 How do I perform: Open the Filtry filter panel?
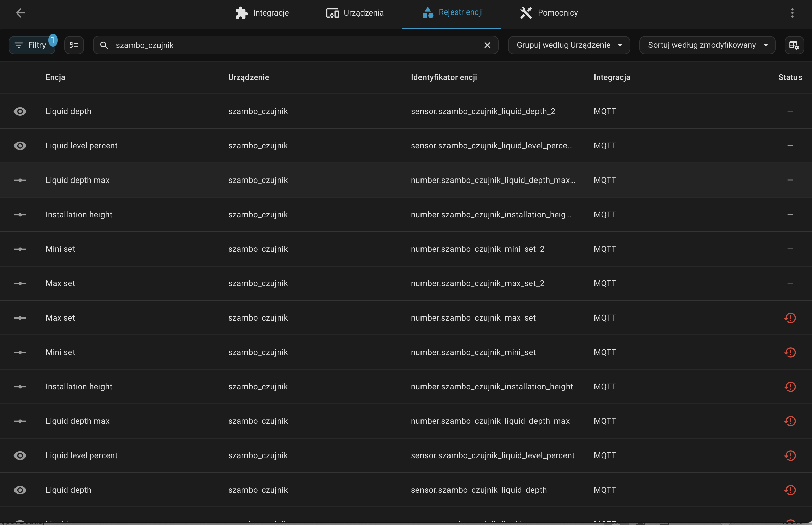click(x=32, y=45)
